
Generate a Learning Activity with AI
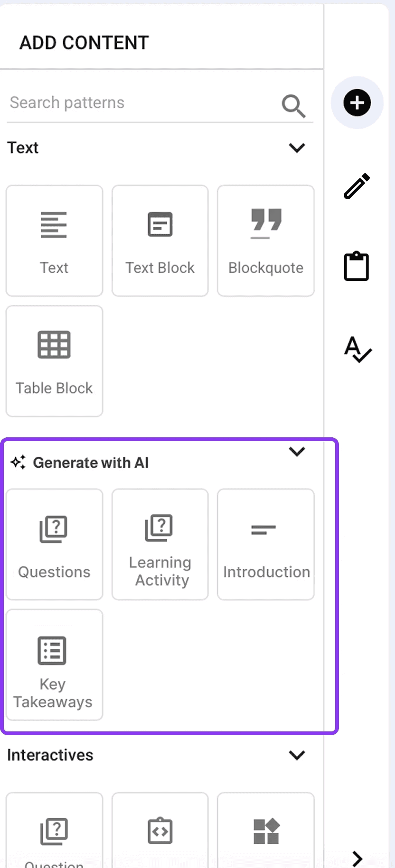point(160,545)
